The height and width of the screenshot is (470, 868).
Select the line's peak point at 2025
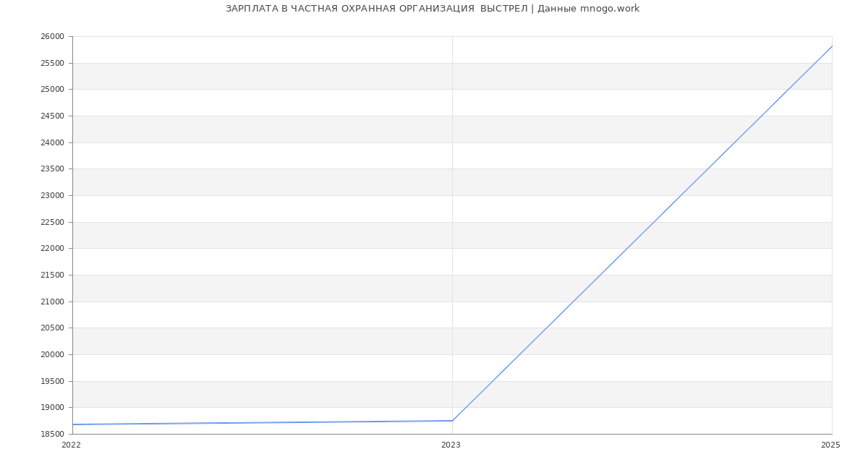coord(832,46)
